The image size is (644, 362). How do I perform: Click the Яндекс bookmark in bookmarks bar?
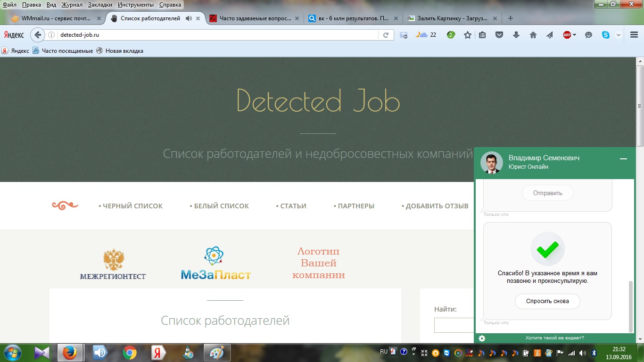(16, 51)
